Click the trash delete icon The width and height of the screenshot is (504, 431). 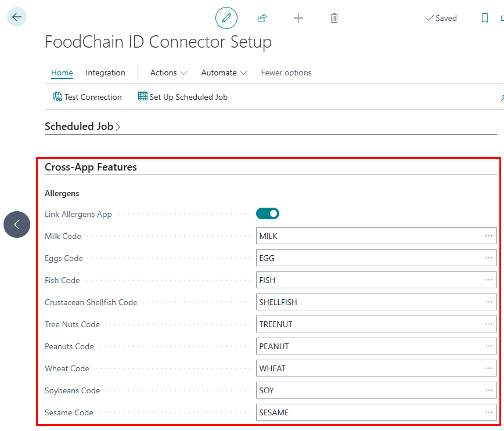(x=334, y=18)
